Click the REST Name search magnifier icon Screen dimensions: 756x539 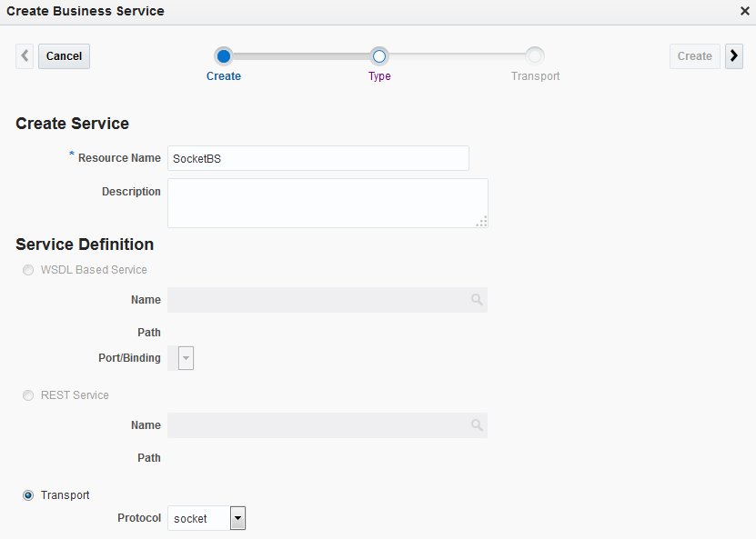(477, 425)
